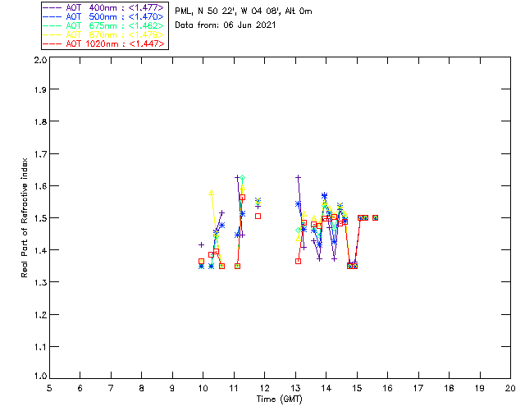Click the y-axis label 1.3
525x420 pixels.
40,283
